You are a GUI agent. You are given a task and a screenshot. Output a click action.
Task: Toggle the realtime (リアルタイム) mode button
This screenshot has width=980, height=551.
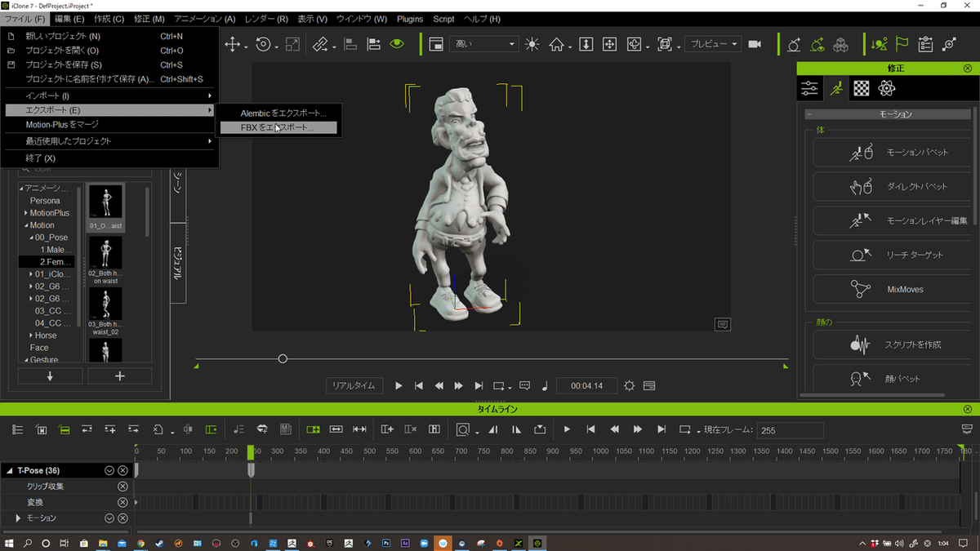[x=354, y=385]
